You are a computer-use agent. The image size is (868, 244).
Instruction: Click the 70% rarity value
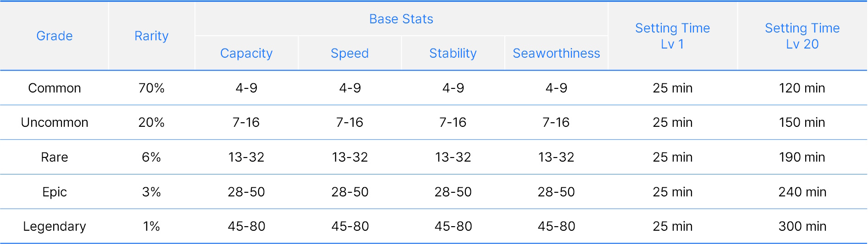tap(151, 88)
